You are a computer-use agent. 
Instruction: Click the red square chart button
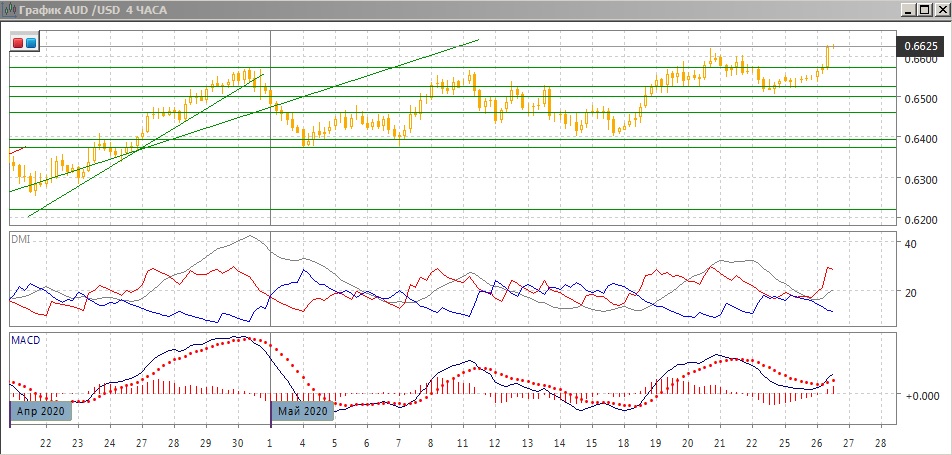(19, 43)
